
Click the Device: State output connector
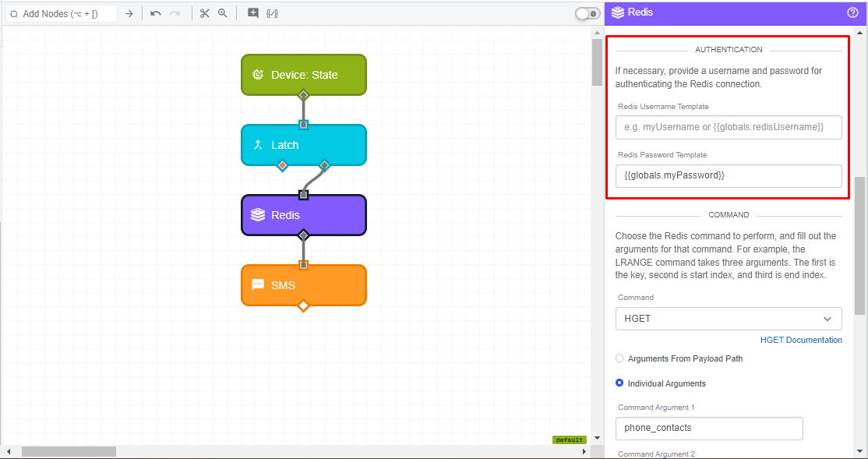point(303,95)
